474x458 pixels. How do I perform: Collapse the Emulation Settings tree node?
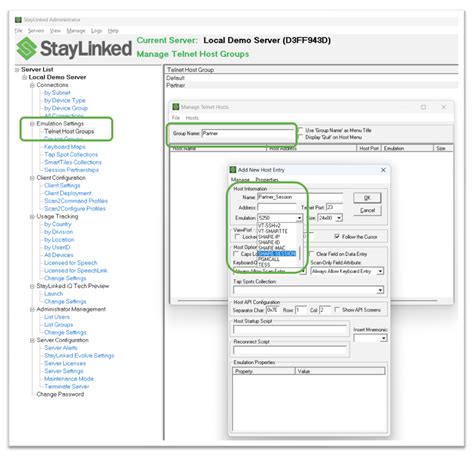point(32,124)
